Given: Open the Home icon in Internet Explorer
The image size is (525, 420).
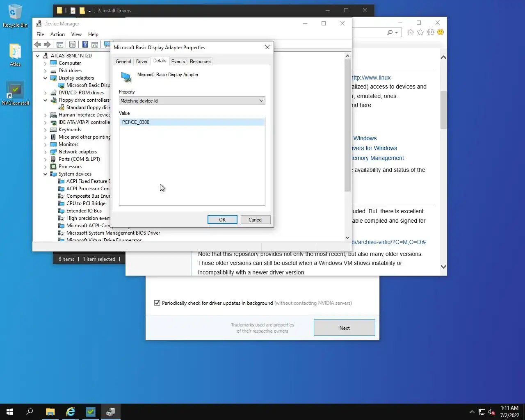Looking at the screenshot, I should (x=411, y=32).
